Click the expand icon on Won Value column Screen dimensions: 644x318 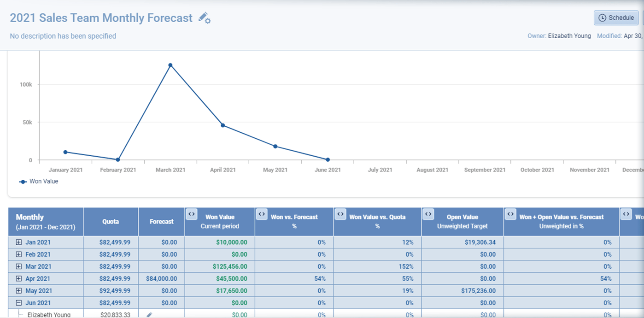(192, 214)
